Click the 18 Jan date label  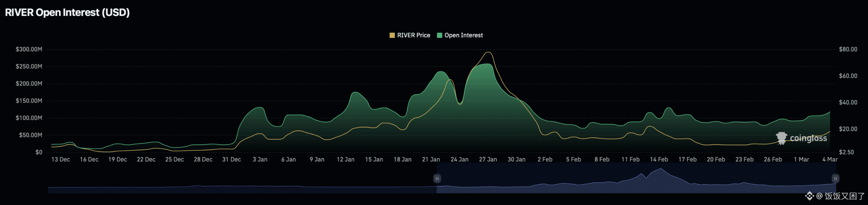pos(402,159)
